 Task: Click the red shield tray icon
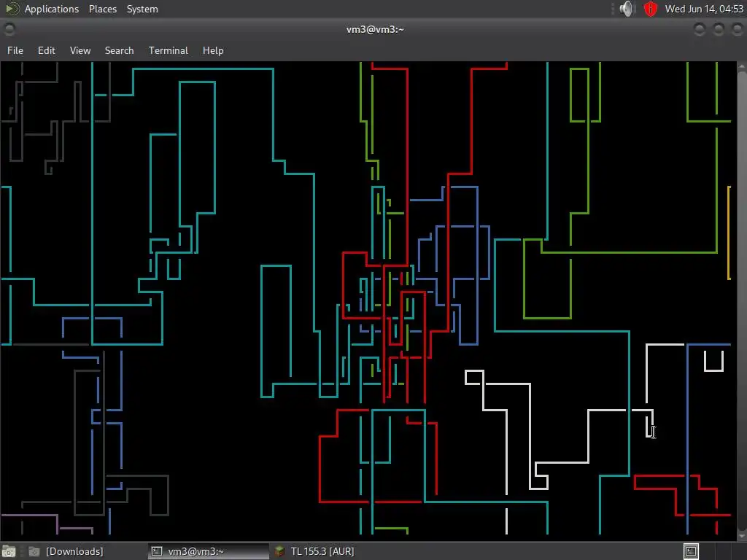pyautogui.click(x=650, y=9)
